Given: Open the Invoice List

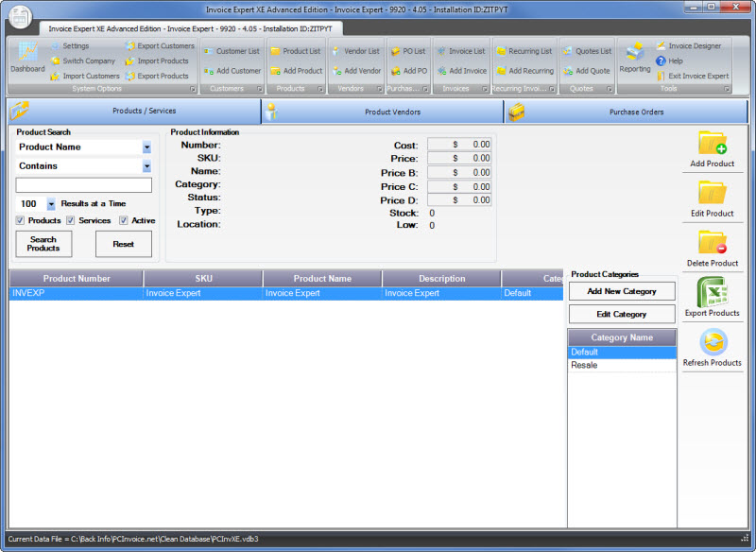Looking at the screenshot, I should pos(461,51).
